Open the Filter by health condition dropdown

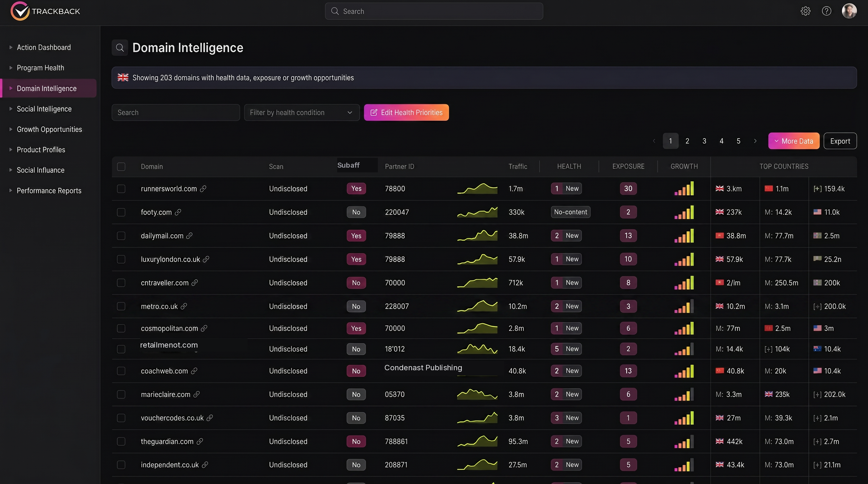click(302, 112)
